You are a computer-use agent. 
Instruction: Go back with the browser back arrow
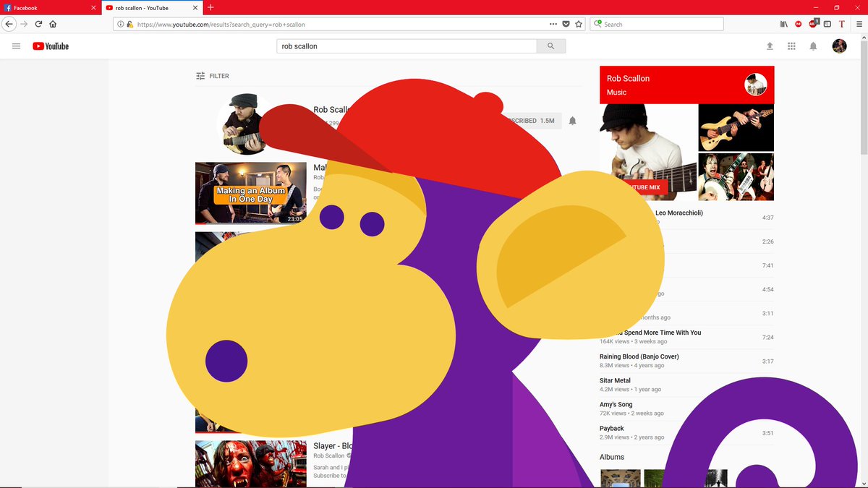(9, 24)
